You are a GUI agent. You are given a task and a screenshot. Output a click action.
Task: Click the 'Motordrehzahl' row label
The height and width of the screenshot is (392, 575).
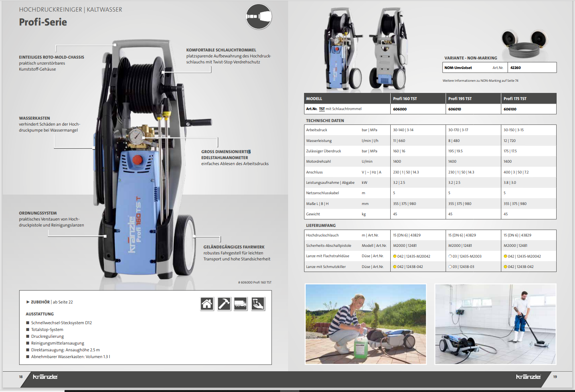coord(318,162)
